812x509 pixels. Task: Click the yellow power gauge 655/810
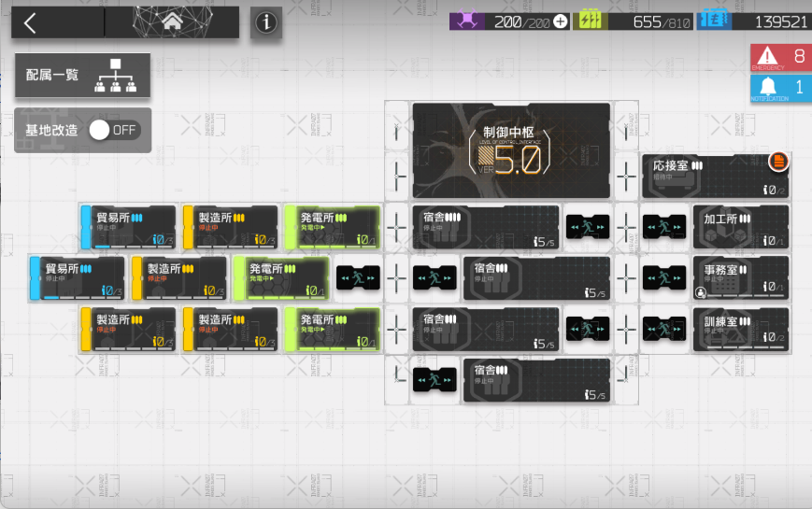coord(633,21)
